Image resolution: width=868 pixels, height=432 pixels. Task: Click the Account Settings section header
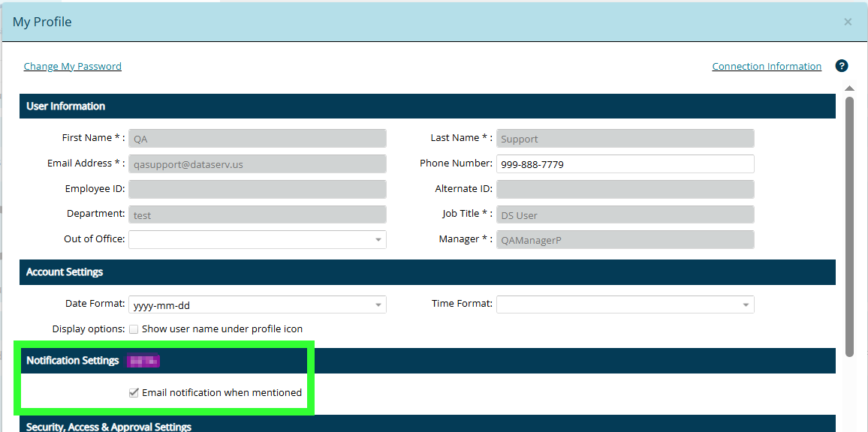[x=427, y=271]
